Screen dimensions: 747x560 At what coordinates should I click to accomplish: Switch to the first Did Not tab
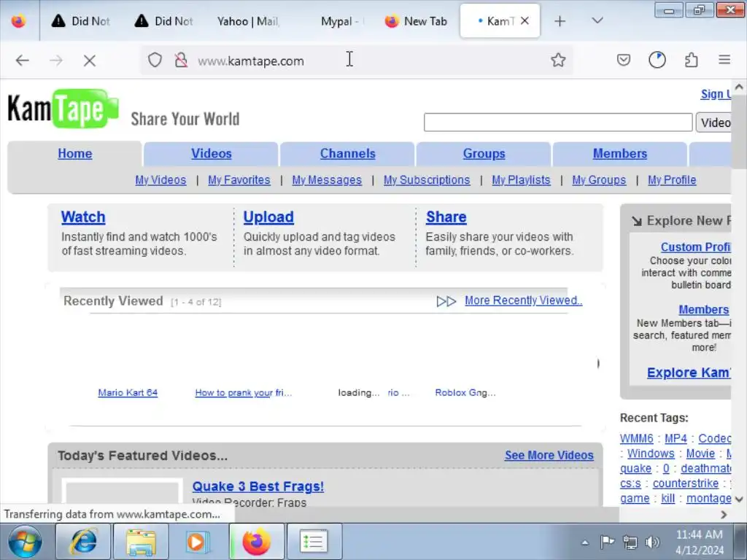click(81, 21)
